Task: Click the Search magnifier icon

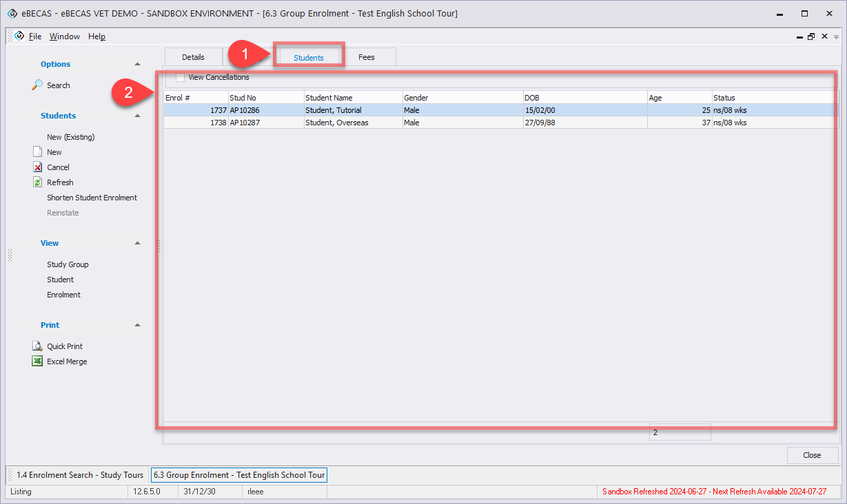Action: coord(38,85)
